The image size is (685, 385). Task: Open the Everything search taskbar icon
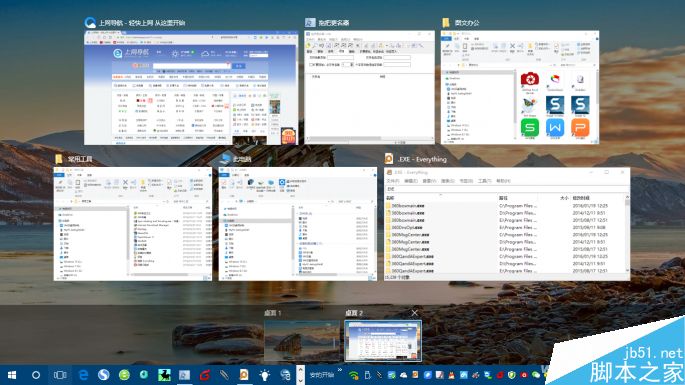(x=244, y=375)
